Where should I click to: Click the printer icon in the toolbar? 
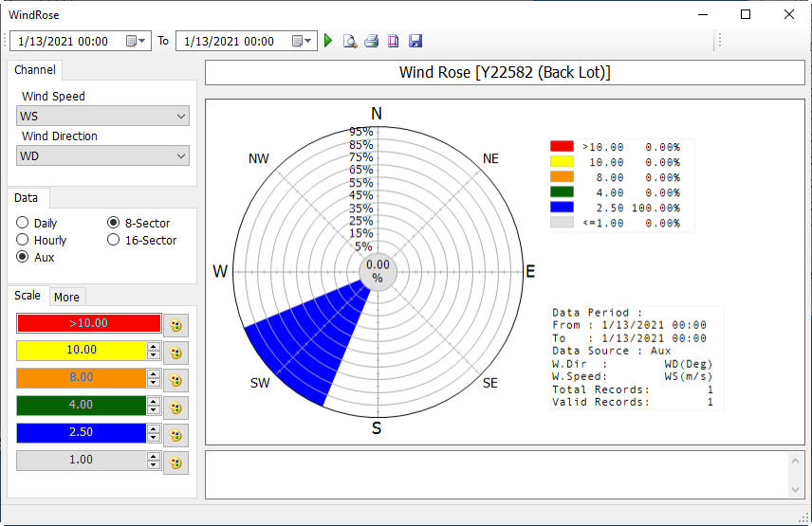[372, 41]
